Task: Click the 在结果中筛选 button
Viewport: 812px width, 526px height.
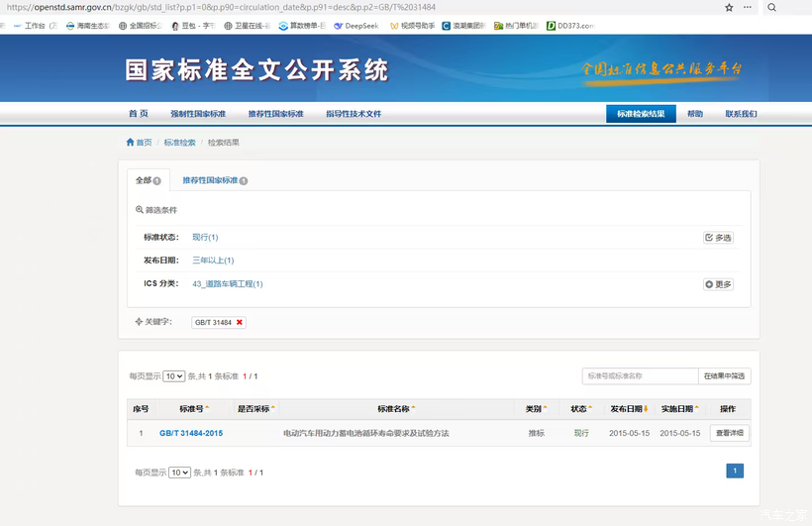Action: point(725,376)
